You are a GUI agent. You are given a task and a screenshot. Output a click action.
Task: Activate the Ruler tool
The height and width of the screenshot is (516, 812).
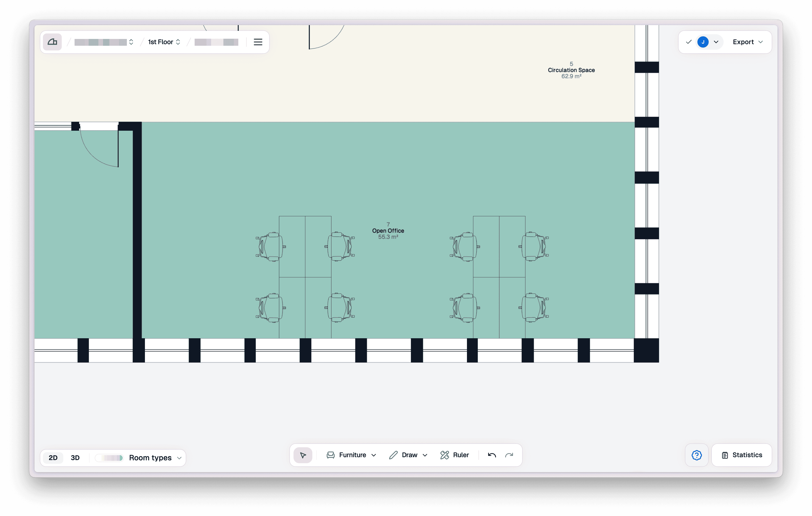coord(454,455)
